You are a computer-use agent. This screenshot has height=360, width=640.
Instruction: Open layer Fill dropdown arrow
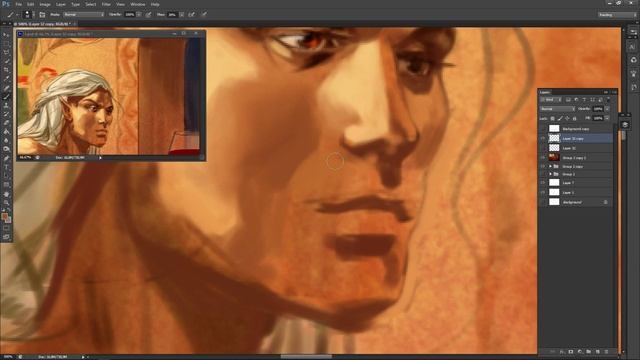tap(607, 118)
